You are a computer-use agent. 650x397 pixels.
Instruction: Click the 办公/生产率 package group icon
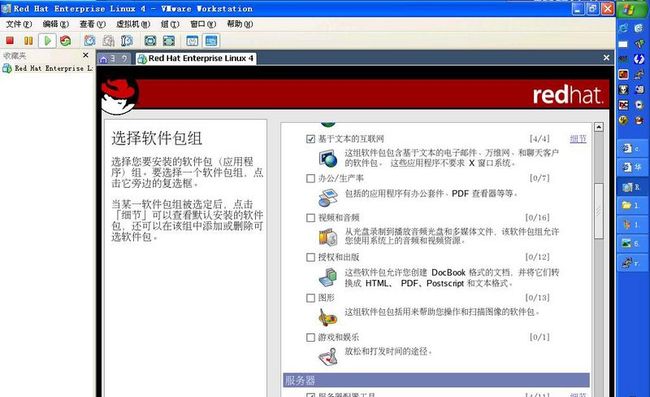pyautogui.click(x=328, y=197)
